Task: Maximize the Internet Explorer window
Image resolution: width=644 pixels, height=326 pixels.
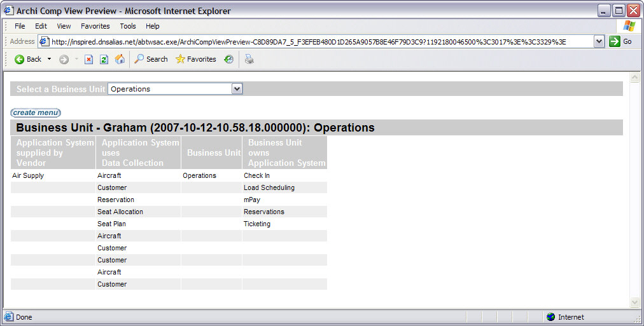Action: coord(619,11)
